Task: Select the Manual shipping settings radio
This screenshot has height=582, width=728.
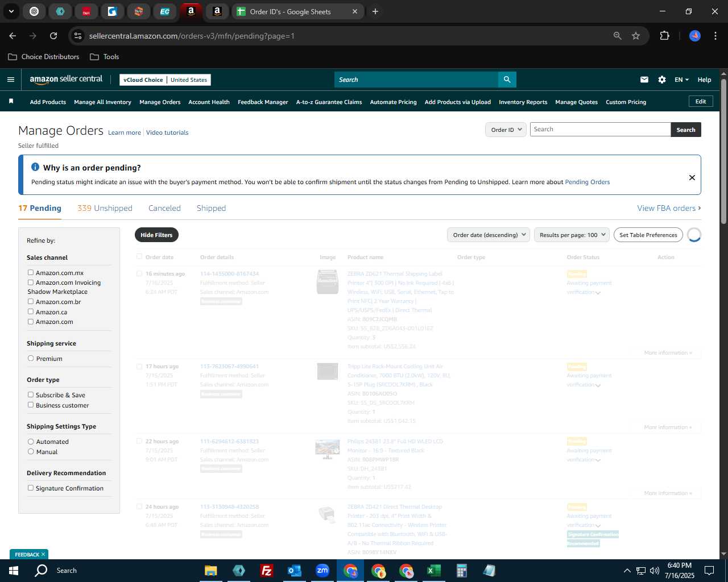Action: [x=31, y=452]
